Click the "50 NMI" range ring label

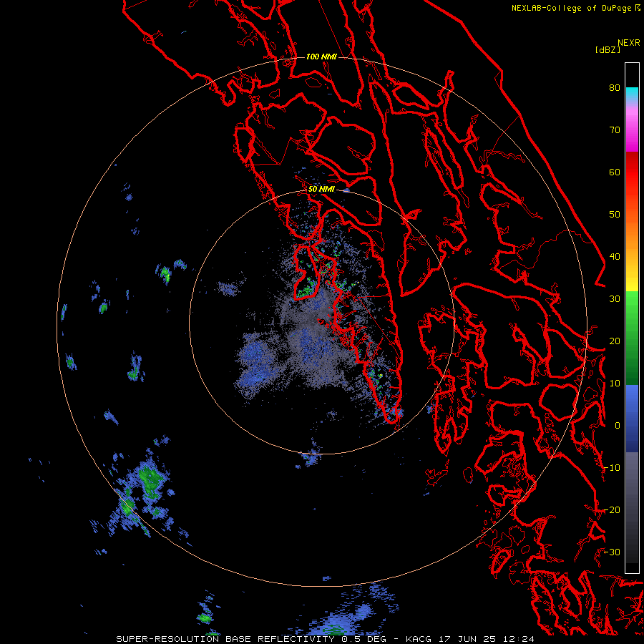click(x=321, y=190)
